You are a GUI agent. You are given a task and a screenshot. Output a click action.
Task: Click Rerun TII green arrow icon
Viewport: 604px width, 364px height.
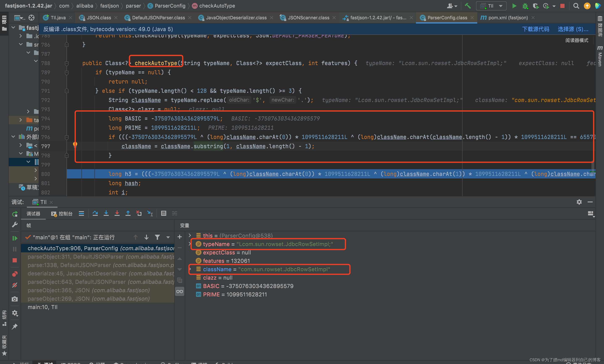coord(15,214)
